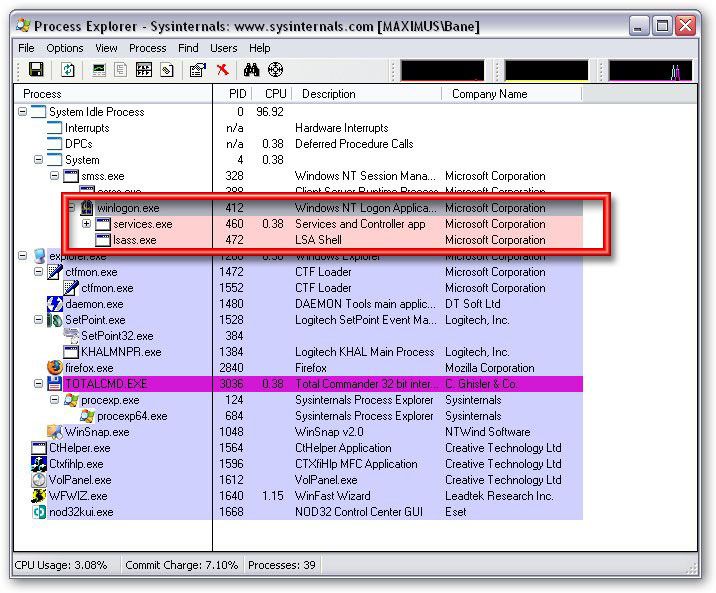716x593 pixels.
Task: Click the 'Firefox' description cell
Action: [311, 368]
